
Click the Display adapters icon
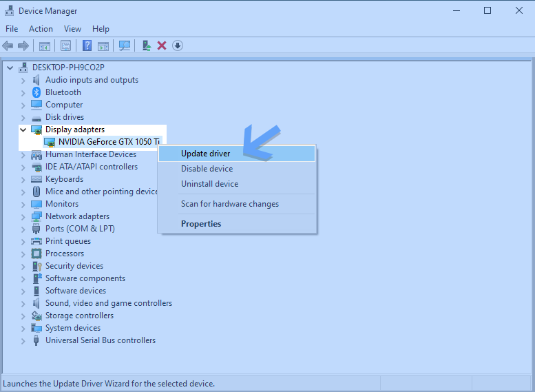[x=36, y=130]
